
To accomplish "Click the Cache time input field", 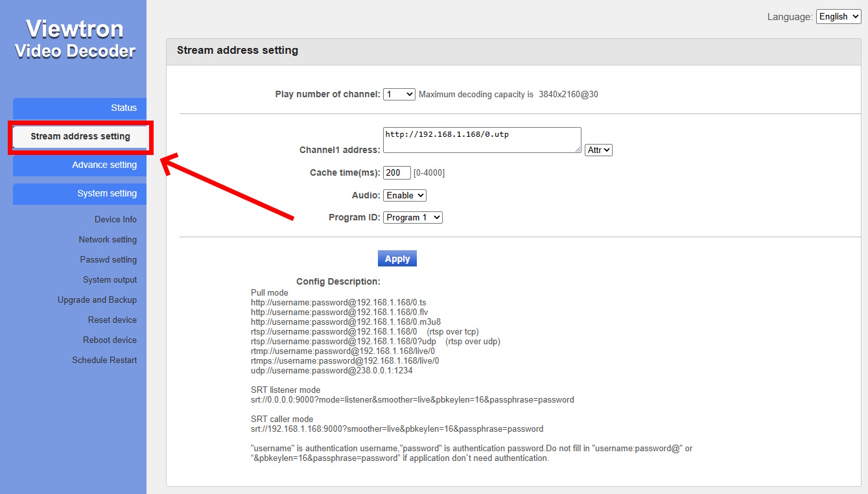I will [x=397, y=172].
